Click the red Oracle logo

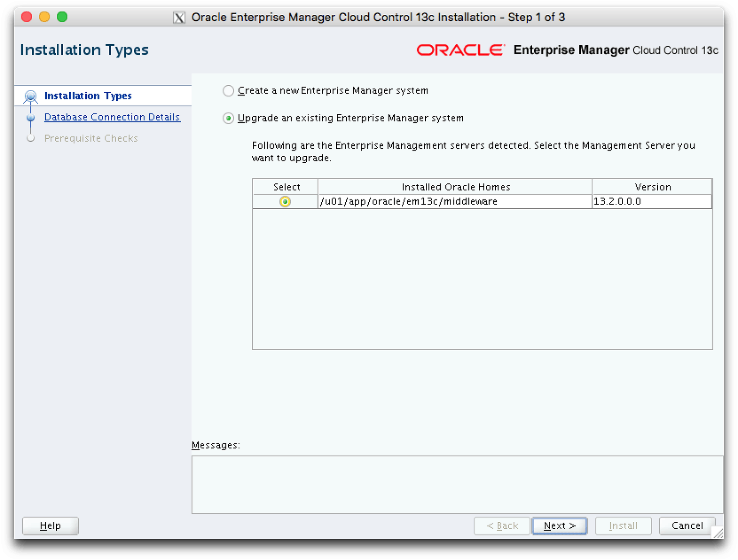point(460,50)
